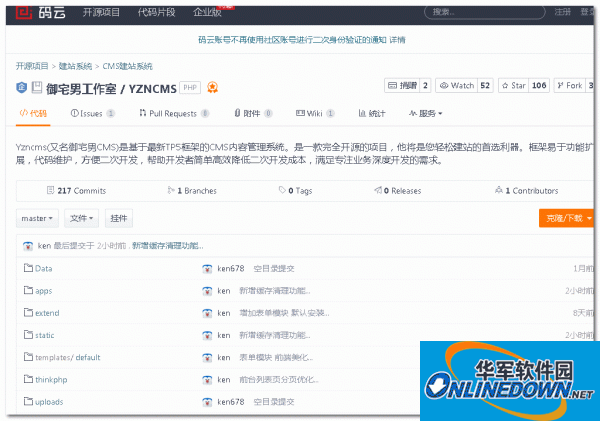Screen dimensions: 600x421
Task: Open the thinkphp folder
Action: (51, 379)
